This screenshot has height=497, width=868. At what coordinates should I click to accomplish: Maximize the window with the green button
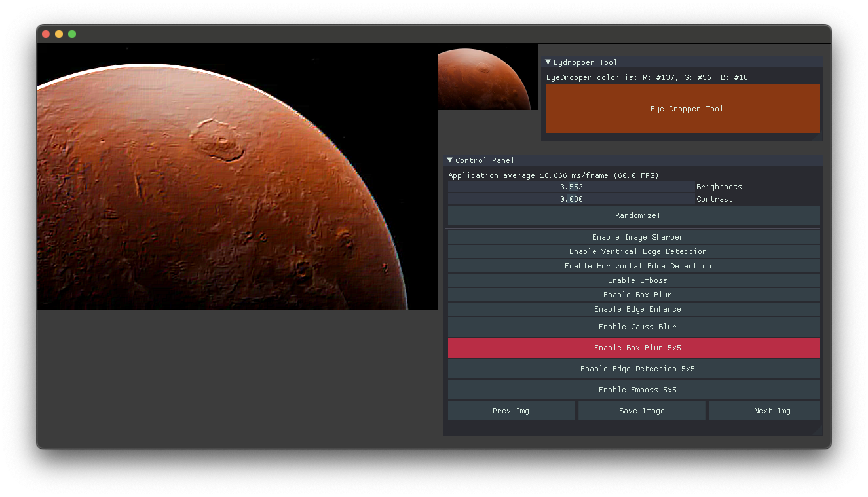(72, 34)
